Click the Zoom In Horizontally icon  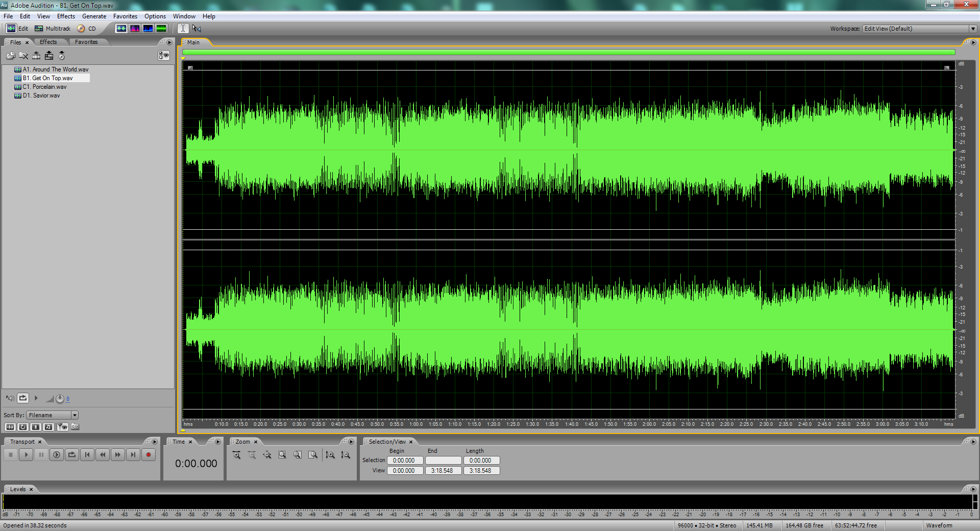[x=236, y=455]
